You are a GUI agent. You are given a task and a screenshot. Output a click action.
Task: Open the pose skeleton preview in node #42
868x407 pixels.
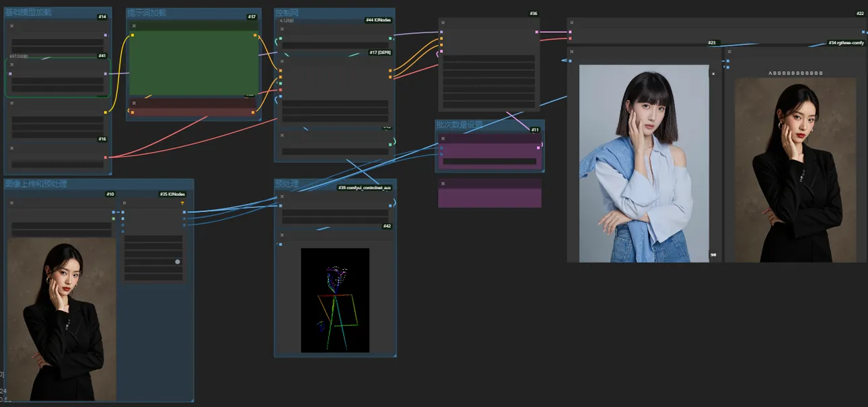pos(335,300)
